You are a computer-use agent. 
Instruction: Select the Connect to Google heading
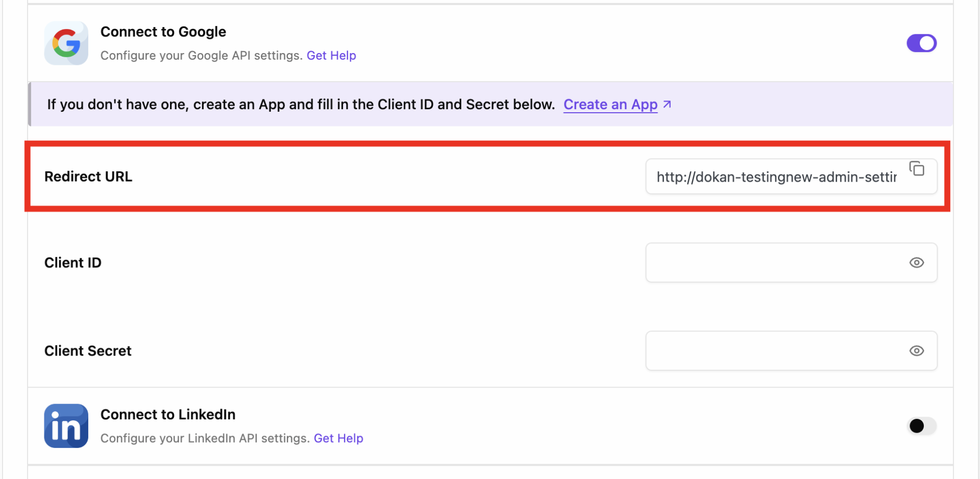point(163,32)
